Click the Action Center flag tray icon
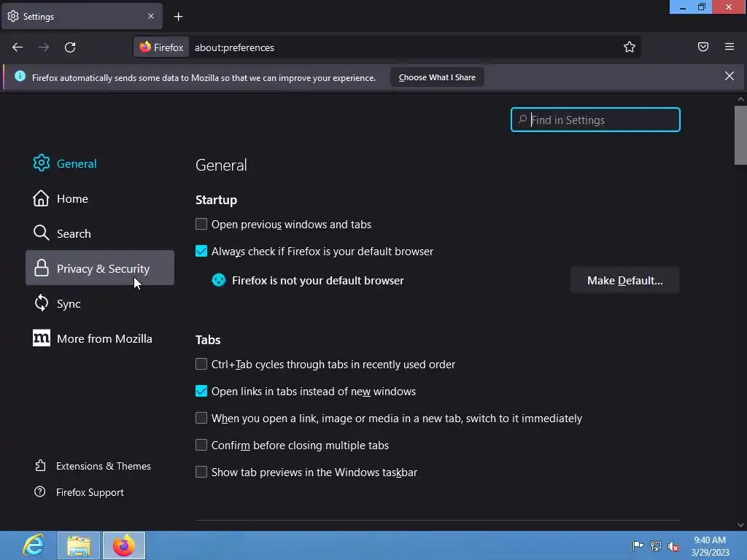Image resolution: width=747 pixels, height=560 pixels. pos(638,545)
